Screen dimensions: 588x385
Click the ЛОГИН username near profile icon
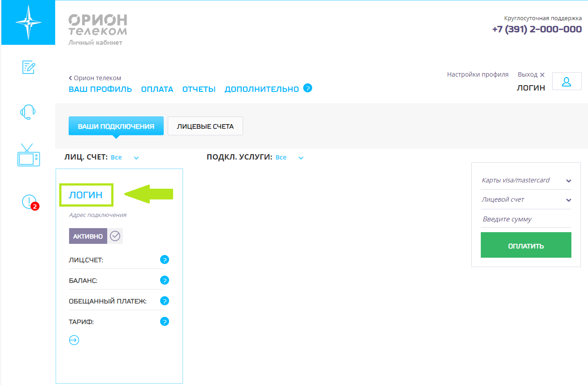531,88
